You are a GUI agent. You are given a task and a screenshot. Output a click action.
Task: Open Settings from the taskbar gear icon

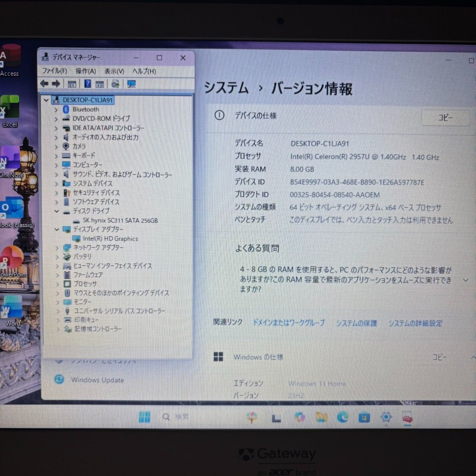(x=386, y=418)
